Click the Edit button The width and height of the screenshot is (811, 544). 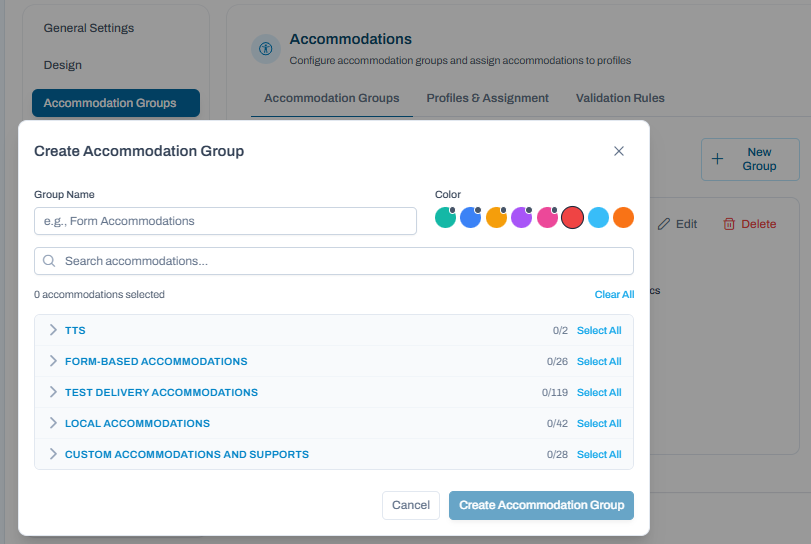tap(677, 224)
